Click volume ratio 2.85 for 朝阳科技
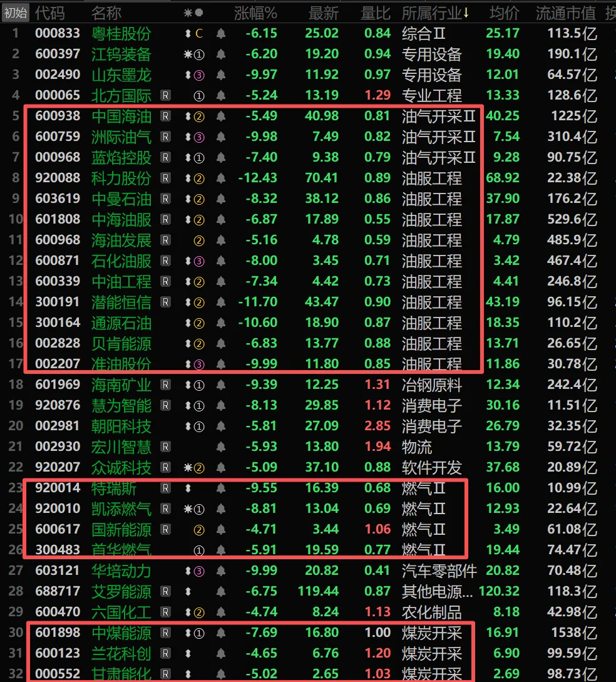 (377, 426)
